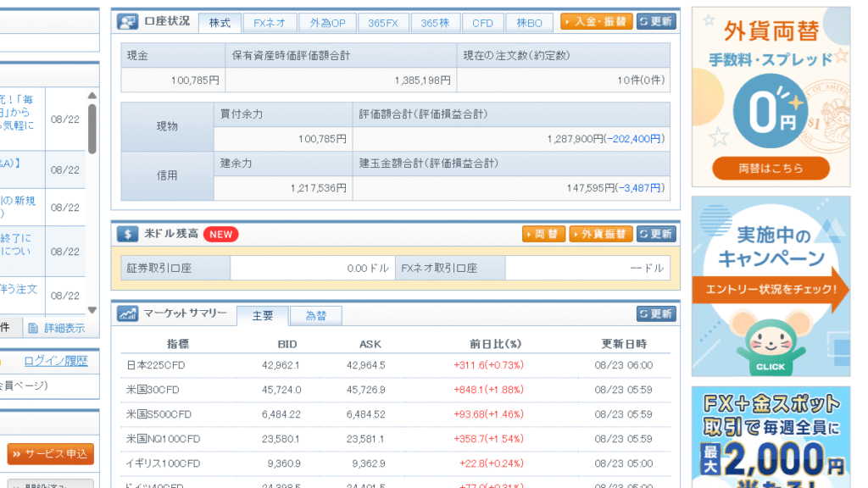Click the イギリス100CFD row label
The width and height of the screenshot is (868, 488).
click(x=164, y=463)
